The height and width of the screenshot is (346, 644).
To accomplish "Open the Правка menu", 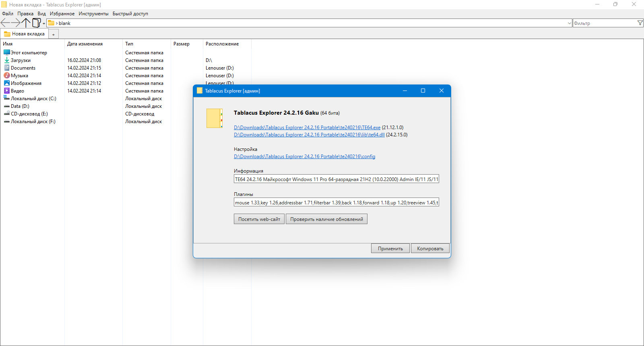I will (x=25, y=14).
